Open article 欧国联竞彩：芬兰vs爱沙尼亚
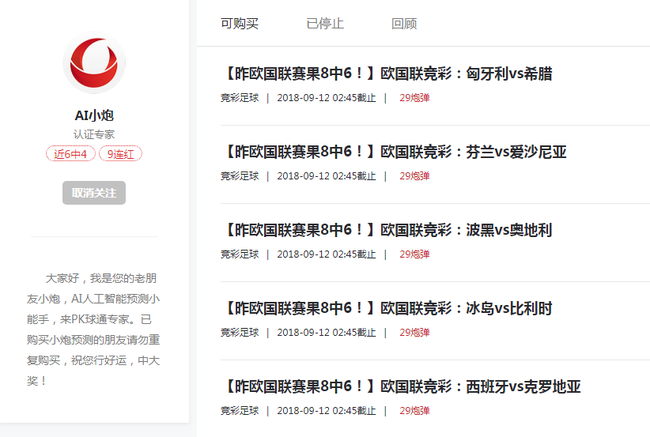Image resolution: width=650 pixels, height=437 pixels. coord(395,152)
